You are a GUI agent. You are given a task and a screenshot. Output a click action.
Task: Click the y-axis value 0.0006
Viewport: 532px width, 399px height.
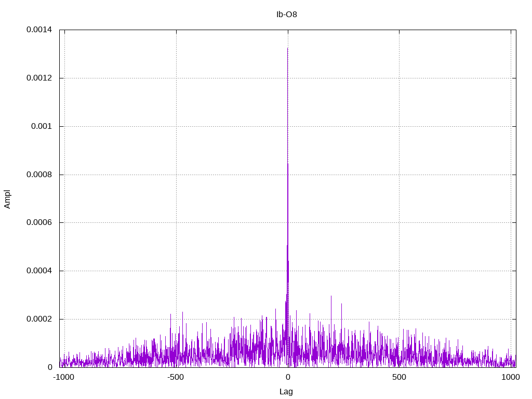(x=39, y=222)
